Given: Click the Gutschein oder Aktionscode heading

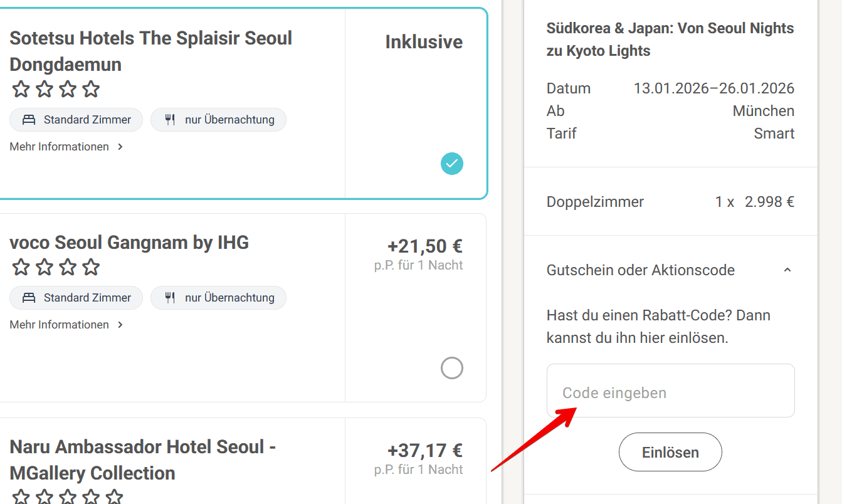Looking at the screenshot, I should 640,270.
